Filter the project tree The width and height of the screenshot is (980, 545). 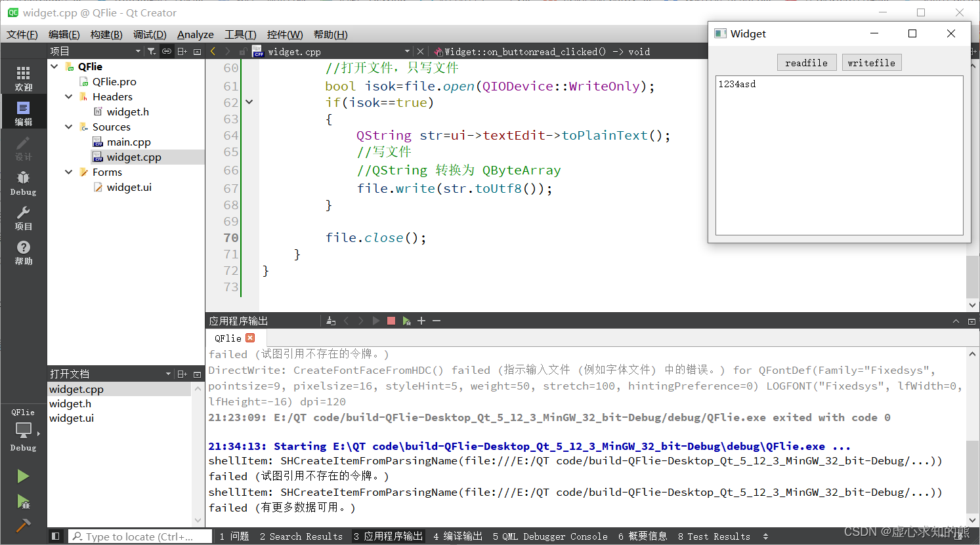click(152, 51)
